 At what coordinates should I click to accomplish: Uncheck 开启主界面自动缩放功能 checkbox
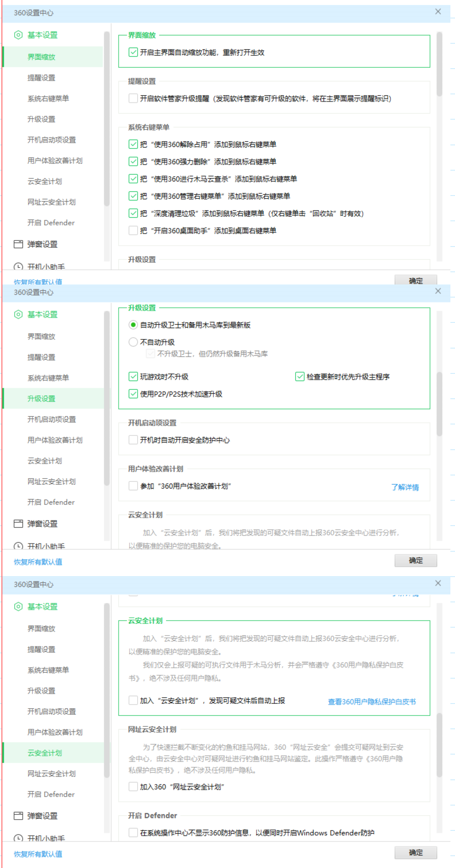(133, 52)
